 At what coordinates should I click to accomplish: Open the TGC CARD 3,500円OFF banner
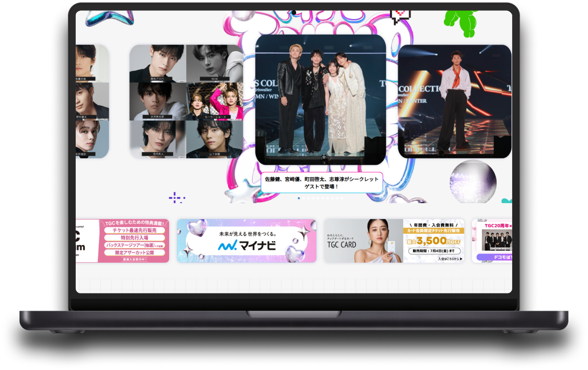394,241
